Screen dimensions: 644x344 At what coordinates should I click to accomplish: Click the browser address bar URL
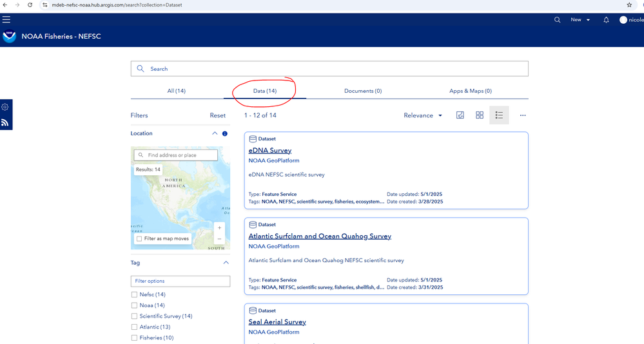(117, 5)
